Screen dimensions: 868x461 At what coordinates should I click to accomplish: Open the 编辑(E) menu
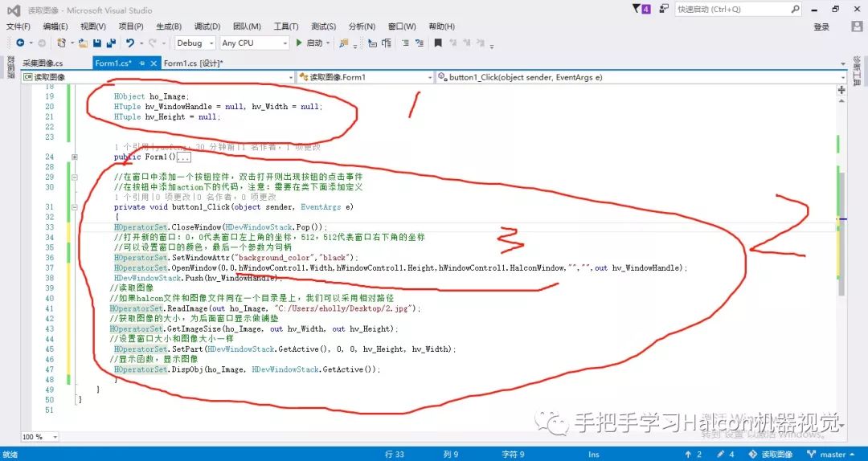55,26
